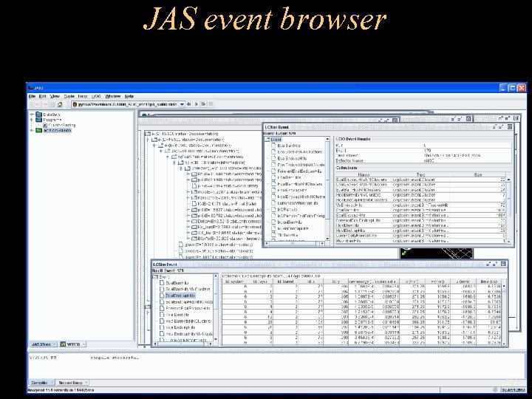This screenshot has width=532, height=399.
Task: Expand the DataSets tree node
Action: 32,115
